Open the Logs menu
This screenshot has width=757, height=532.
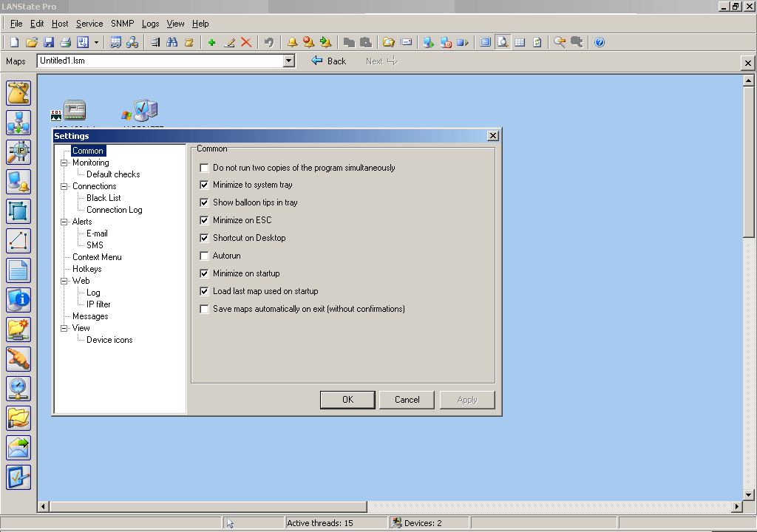pos(150,24)
